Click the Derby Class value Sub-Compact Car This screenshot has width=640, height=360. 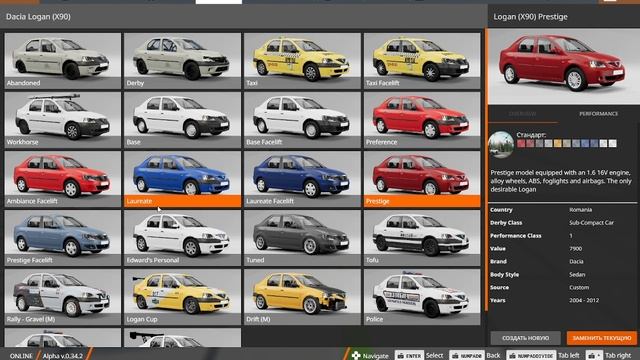[591, 223]
